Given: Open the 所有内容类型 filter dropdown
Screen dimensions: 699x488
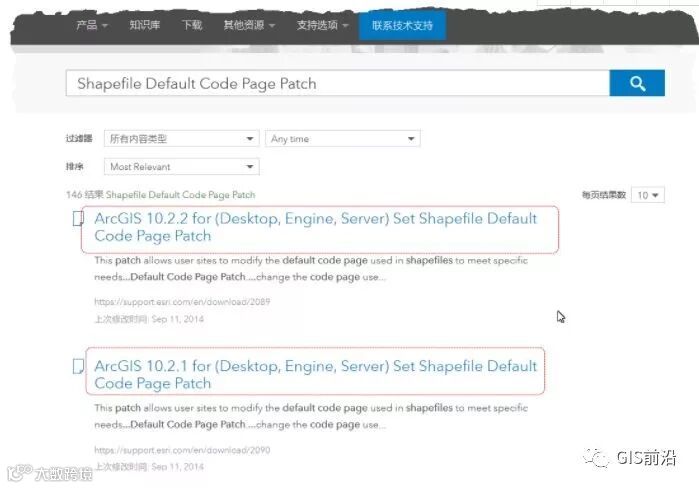Looking at the screenshot, I should [x=181, y=139].
